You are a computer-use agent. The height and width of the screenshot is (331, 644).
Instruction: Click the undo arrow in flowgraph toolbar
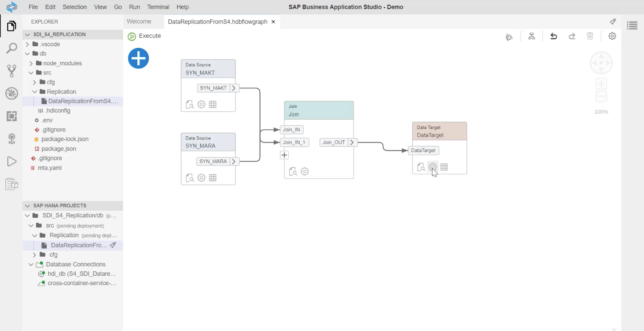pos(553,37)
